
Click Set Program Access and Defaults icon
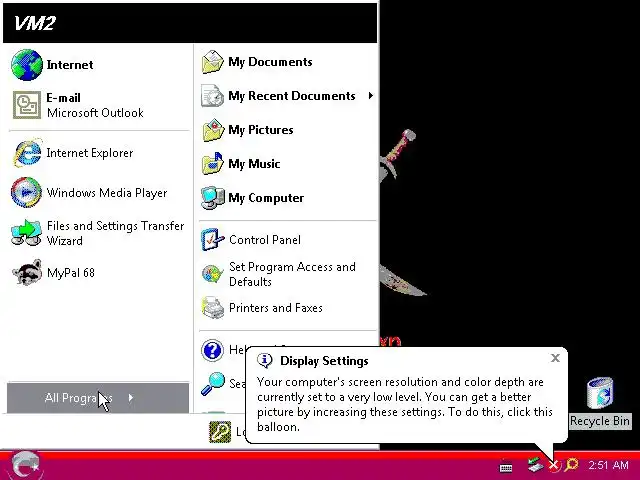pos(212,274)
